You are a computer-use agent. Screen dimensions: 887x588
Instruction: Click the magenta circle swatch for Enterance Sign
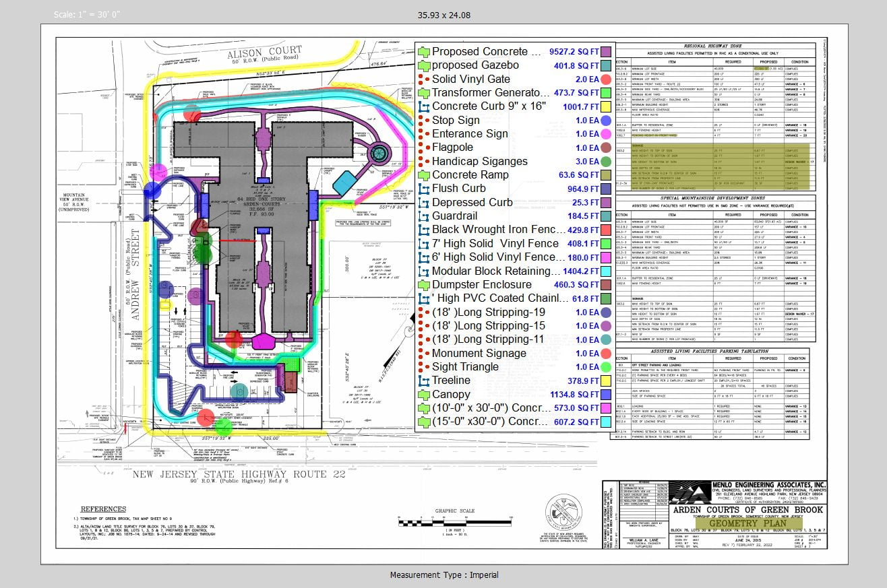pos(606,134)
